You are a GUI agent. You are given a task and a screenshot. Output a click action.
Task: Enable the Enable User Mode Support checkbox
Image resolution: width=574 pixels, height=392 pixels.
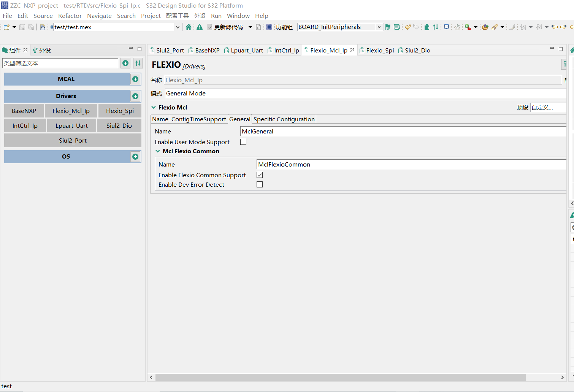tap(243, 141)
